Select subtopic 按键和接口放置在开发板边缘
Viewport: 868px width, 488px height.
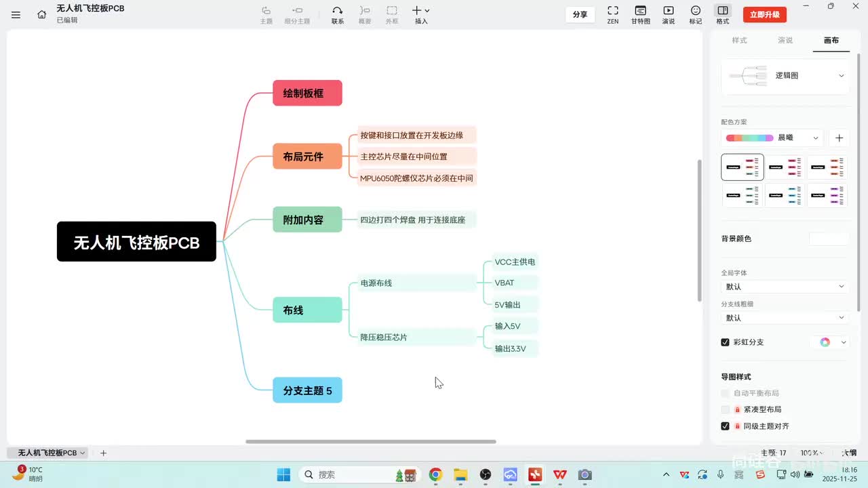pyautogui.click(x=416, y=135)
